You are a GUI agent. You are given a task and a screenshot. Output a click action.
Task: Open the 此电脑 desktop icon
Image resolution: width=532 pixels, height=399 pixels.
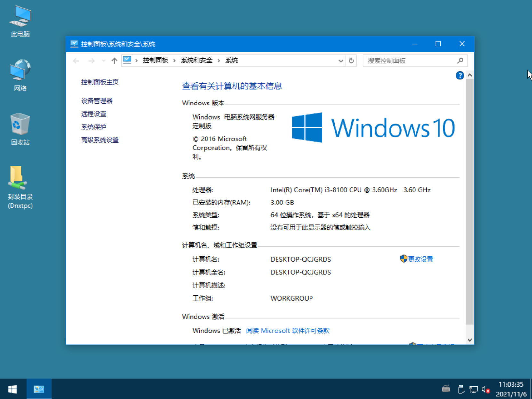(x=20, y=21)
